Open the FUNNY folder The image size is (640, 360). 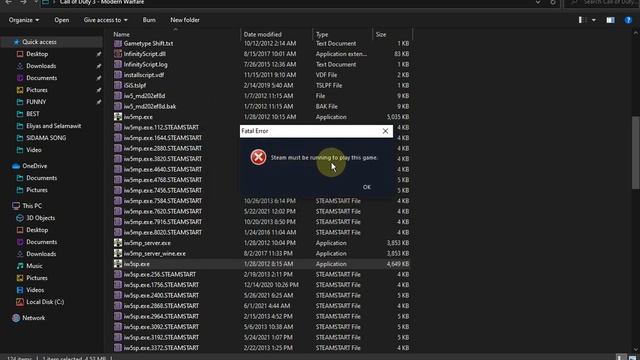pos(36,102)
